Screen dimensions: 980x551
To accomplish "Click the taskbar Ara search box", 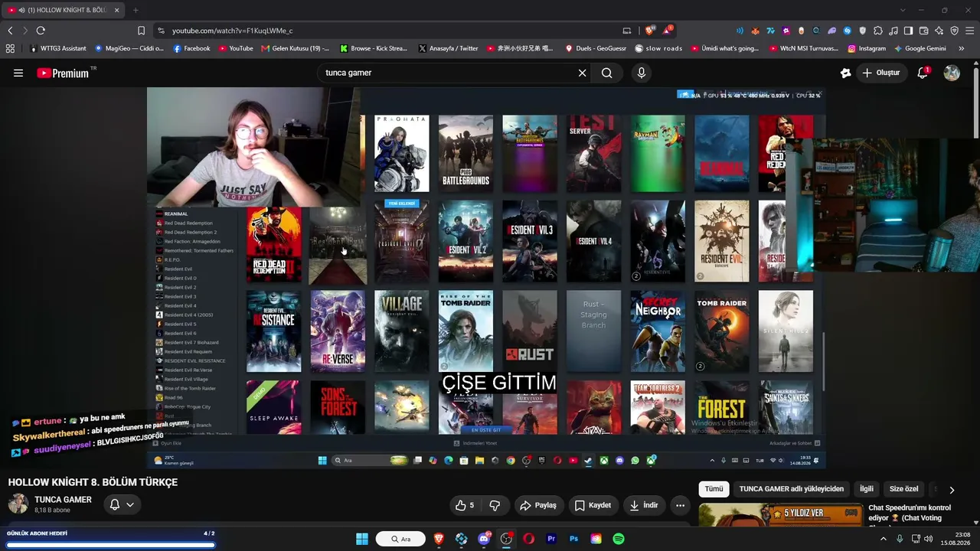I will click(400, 539).
